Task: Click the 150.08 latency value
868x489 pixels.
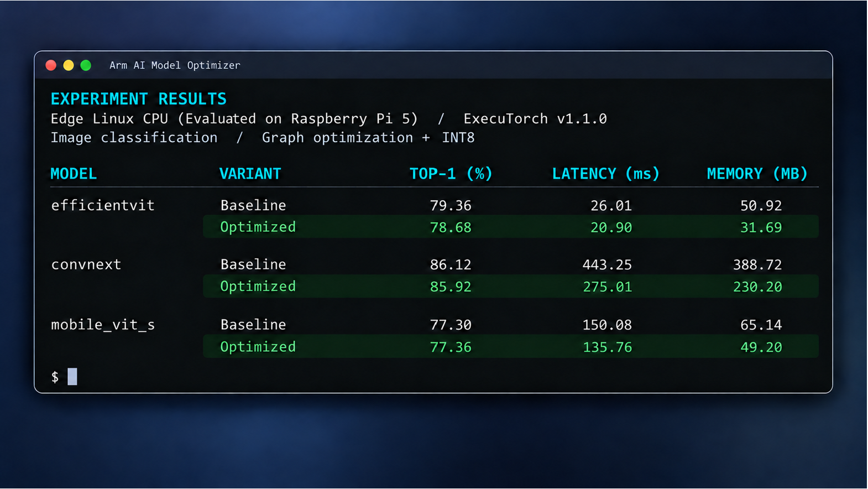Action: point(607,325)
